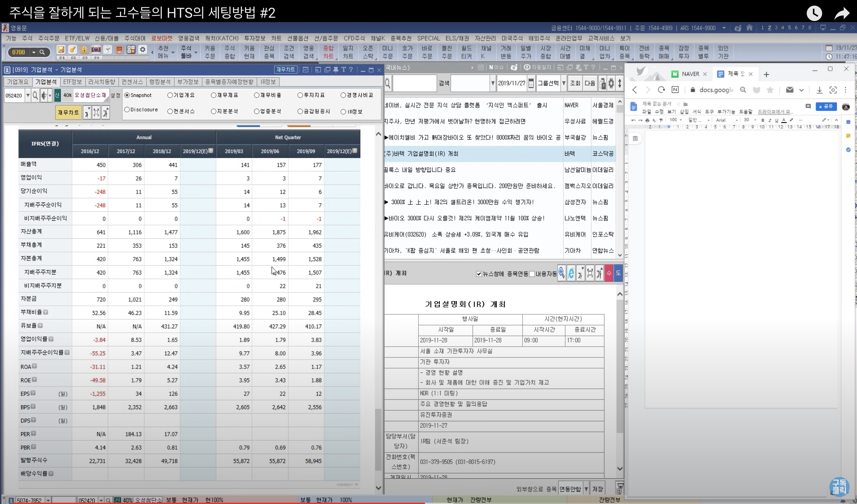Open the calculator icon in toolbar

pos(131,50)
